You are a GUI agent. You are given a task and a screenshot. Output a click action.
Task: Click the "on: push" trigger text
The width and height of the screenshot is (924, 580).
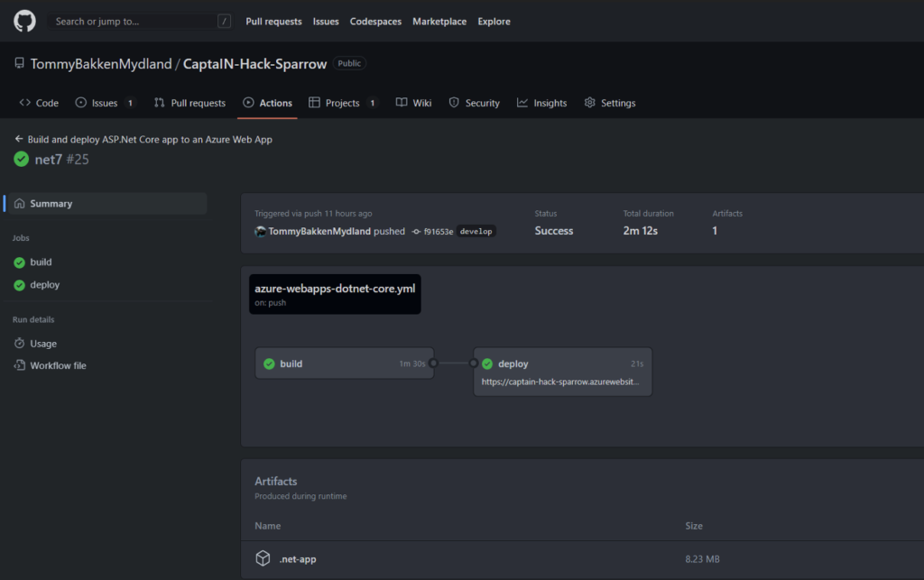coord(271,303)
